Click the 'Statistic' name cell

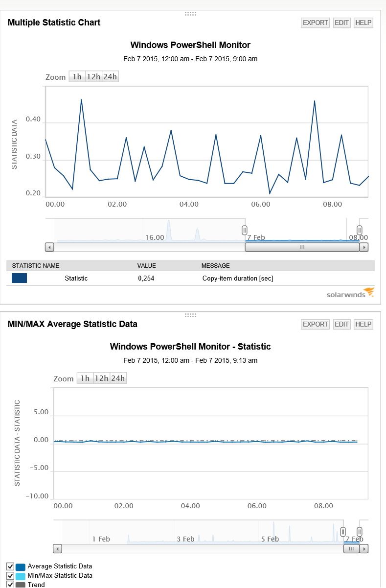point(76,278)
